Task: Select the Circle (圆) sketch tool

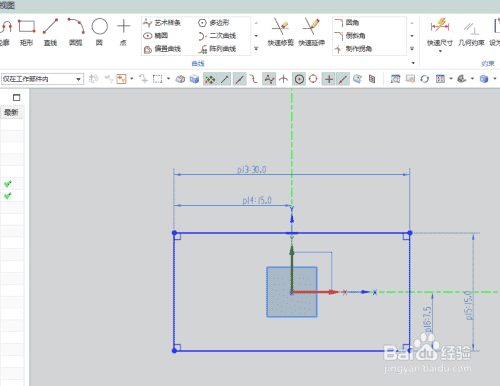Action: click(x=99, y=32)
